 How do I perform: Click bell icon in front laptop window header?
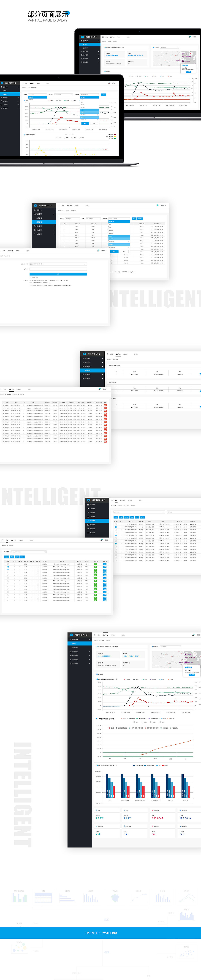109,83
